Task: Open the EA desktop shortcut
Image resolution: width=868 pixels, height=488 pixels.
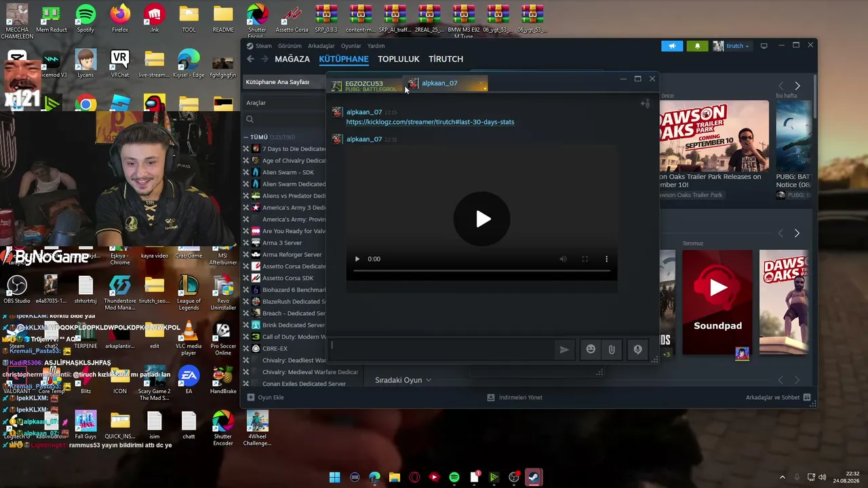Action: coord(189,380)
